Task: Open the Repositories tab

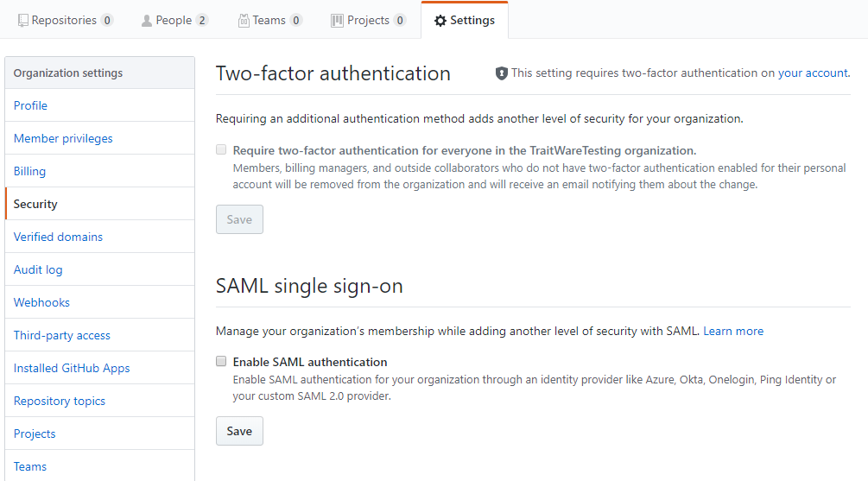Action: [x=66, y=21]
